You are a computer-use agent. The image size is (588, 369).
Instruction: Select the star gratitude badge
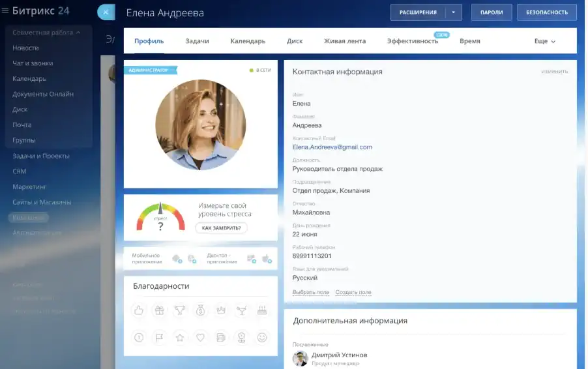click(180, 338)
